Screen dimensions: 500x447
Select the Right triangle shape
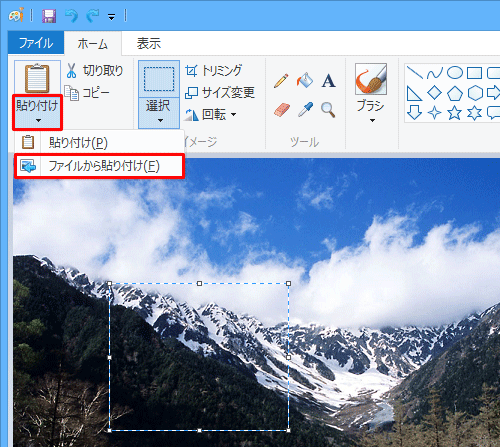[414, 93]
